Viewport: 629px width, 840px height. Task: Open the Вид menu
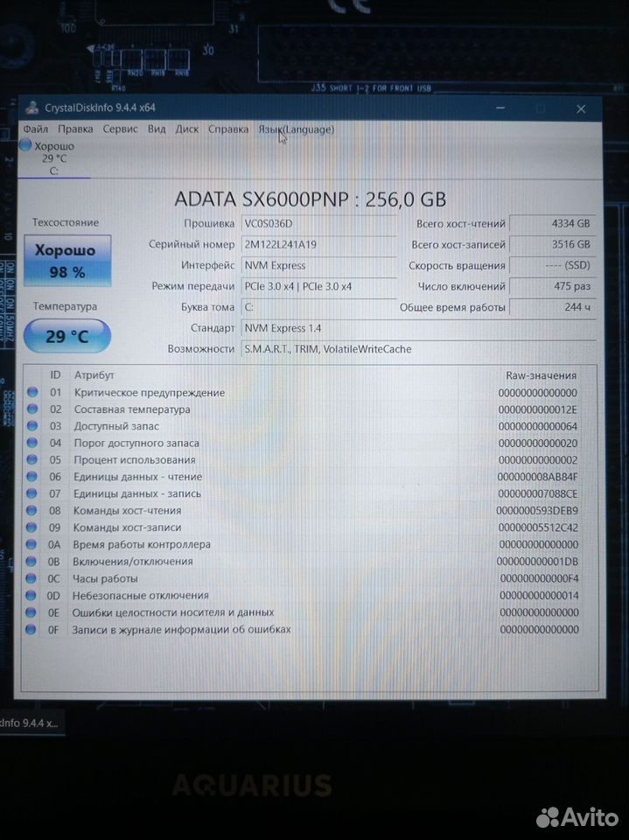pyautogui.click(x=157, y=129)
